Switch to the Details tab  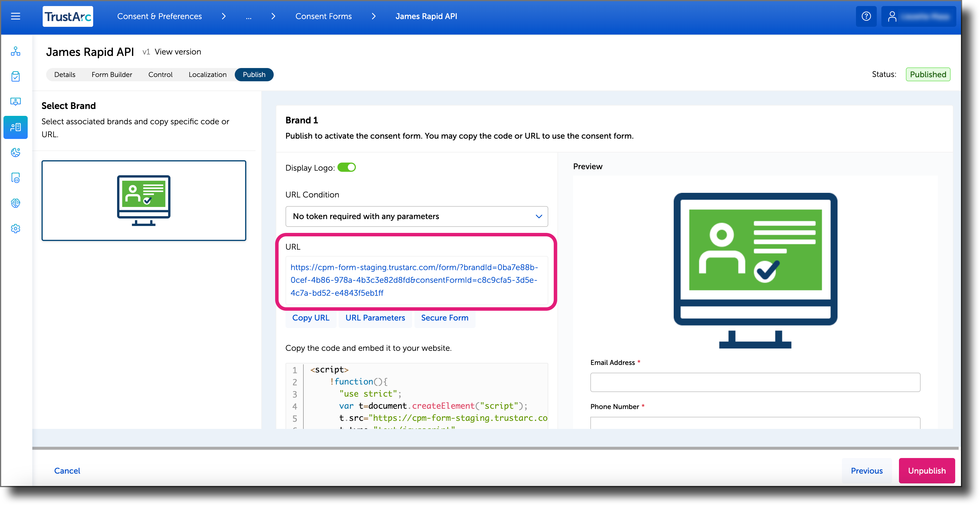(65, 75)
